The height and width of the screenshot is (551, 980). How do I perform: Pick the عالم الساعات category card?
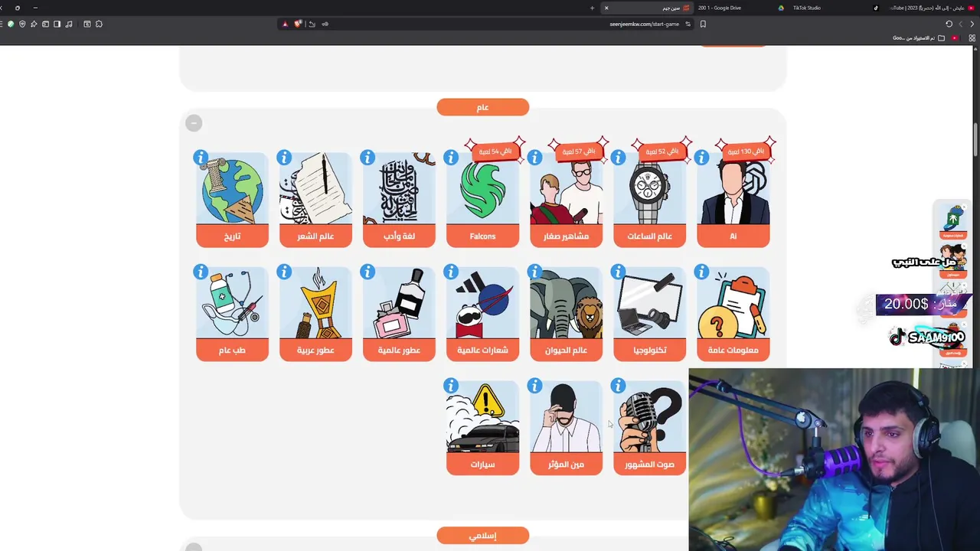[x=649, y=200]
